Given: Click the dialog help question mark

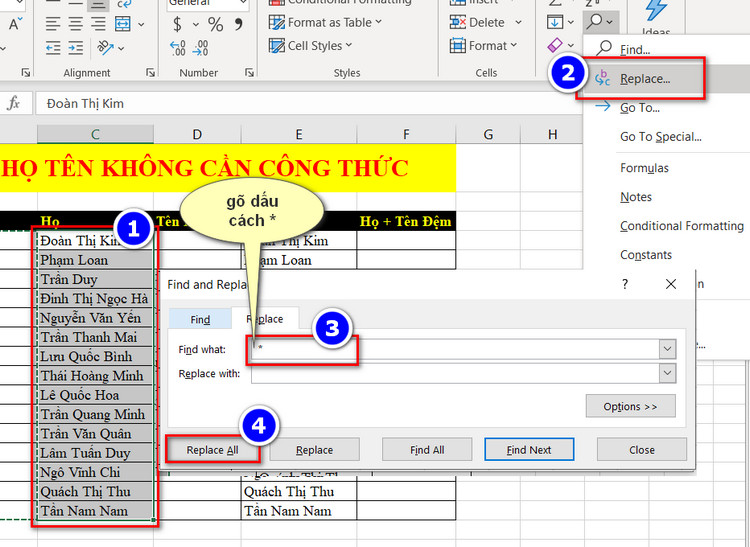Looking at the screenshot, I should 625,284.
